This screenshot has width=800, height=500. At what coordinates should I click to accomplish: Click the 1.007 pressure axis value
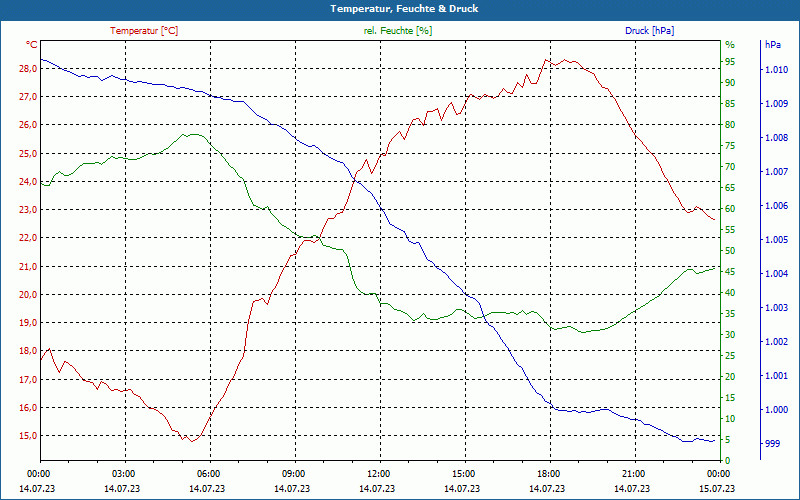coord(777,172)
